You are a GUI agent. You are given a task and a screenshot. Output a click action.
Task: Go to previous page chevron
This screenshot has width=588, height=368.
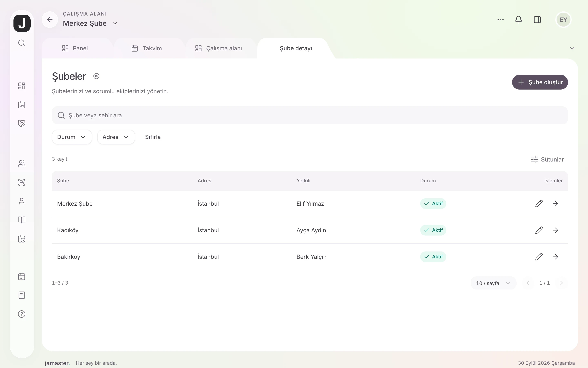[x=528, y=283]
